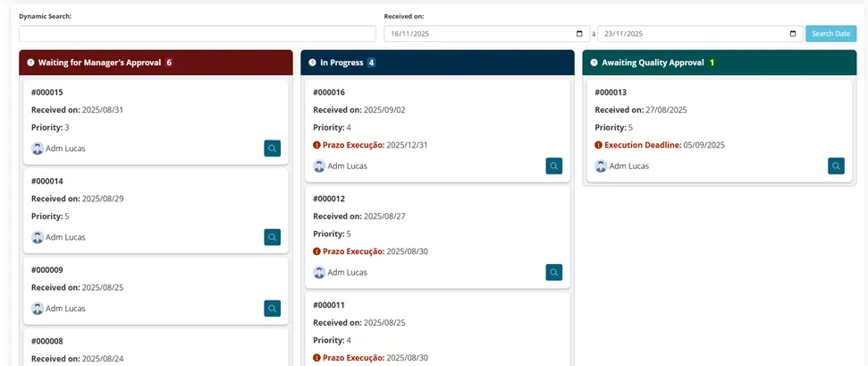Screen dimensions: 868x366
Task: Open details of card #000012
Action: 554,272
